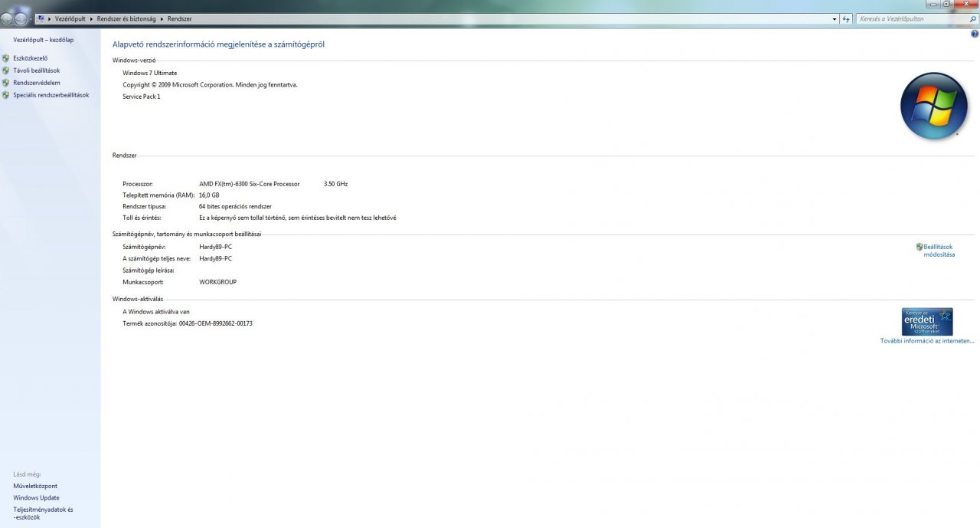Open További információ az interneten link
Screen dimensions: 980x528
(927, 341)
